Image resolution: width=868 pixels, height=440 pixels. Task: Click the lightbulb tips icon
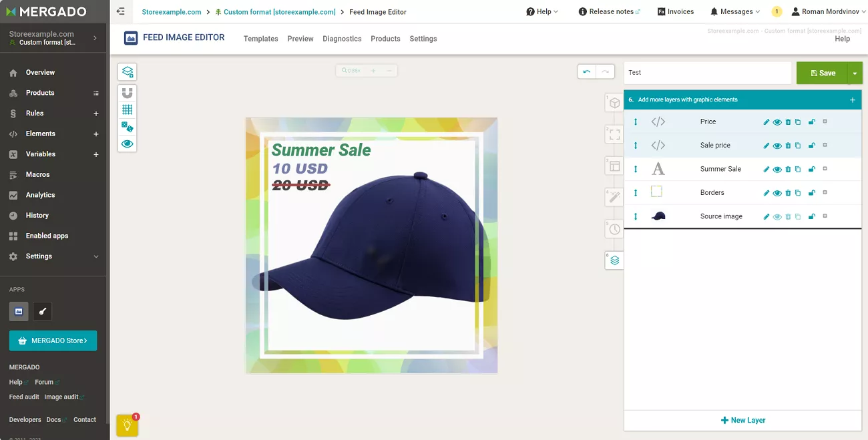pos(128,425)
